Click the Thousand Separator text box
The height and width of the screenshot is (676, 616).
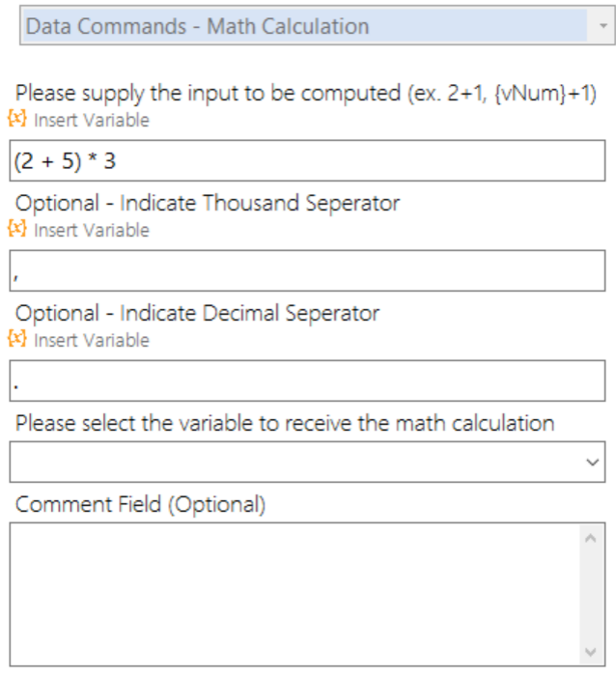(x=307, y=270)
